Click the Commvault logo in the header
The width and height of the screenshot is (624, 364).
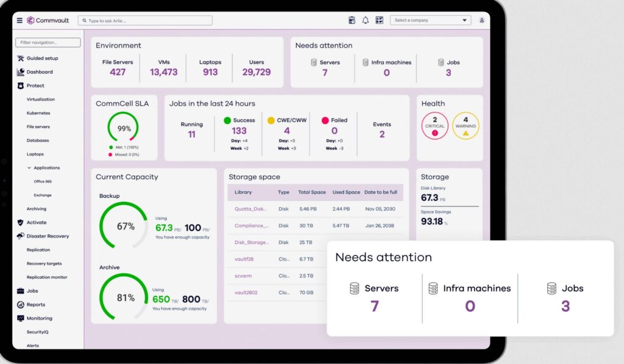[48, 20]
